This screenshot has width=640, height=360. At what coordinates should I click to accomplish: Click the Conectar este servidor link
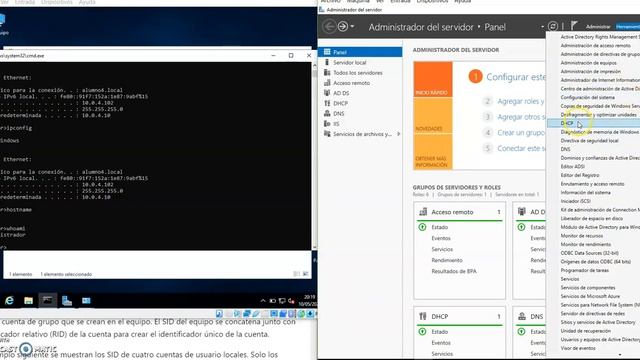522,148
